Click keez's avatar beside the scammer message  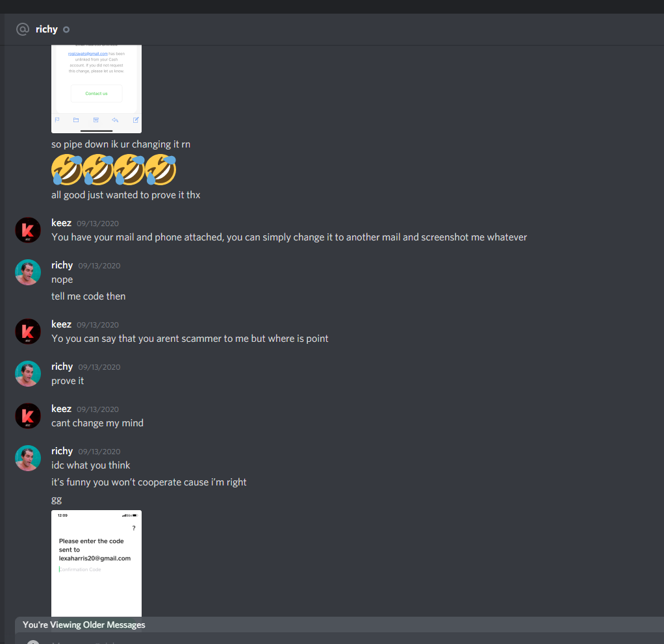point(28,331)
